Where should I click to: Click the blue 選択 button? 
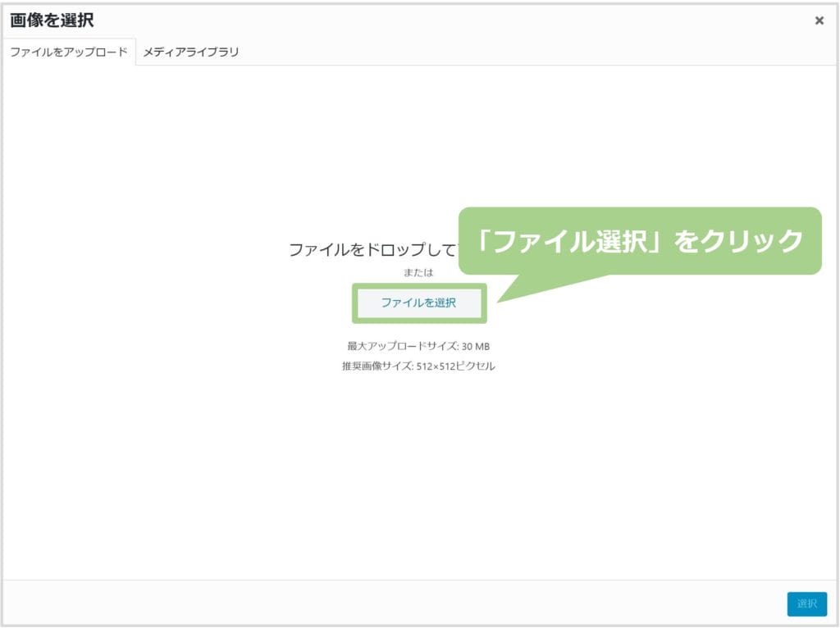[806, 603]
